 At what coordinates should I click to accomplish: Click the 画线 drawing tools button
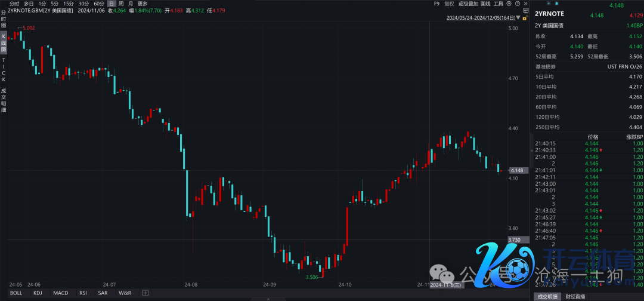485,4
